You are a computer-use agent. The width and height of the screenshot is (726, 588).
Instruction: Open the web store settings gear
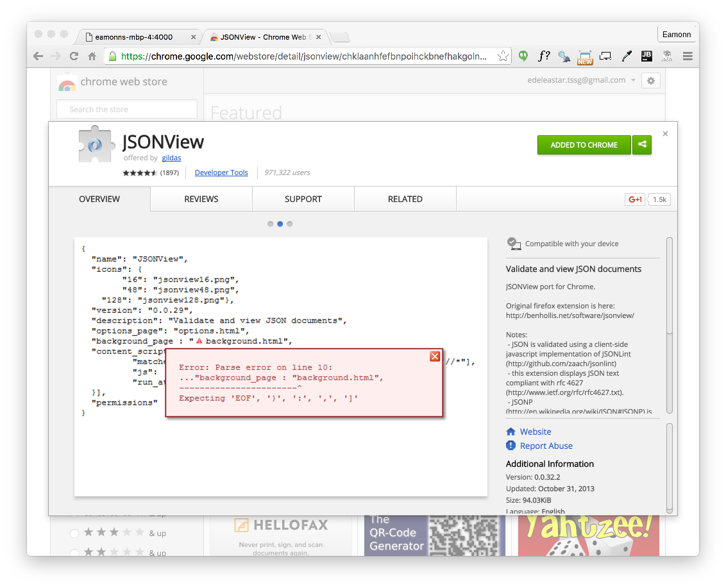point(651,81)
